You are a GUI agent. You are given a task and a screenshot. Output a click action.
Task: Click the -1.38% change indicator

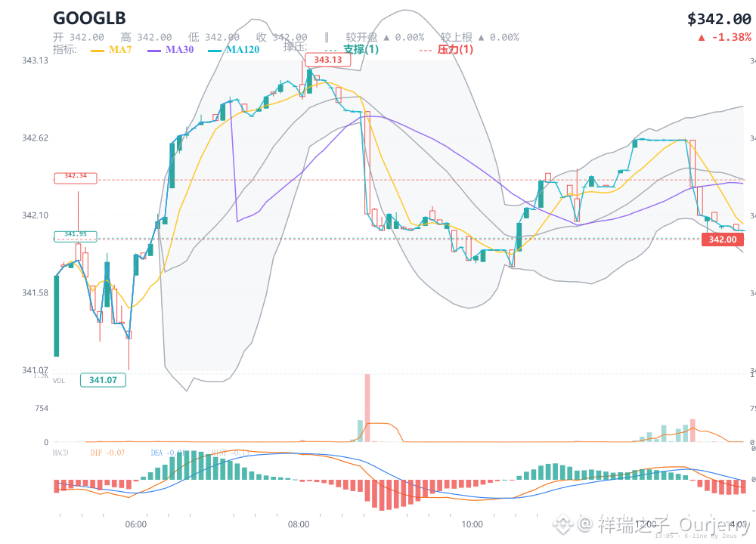click(725, 37)
